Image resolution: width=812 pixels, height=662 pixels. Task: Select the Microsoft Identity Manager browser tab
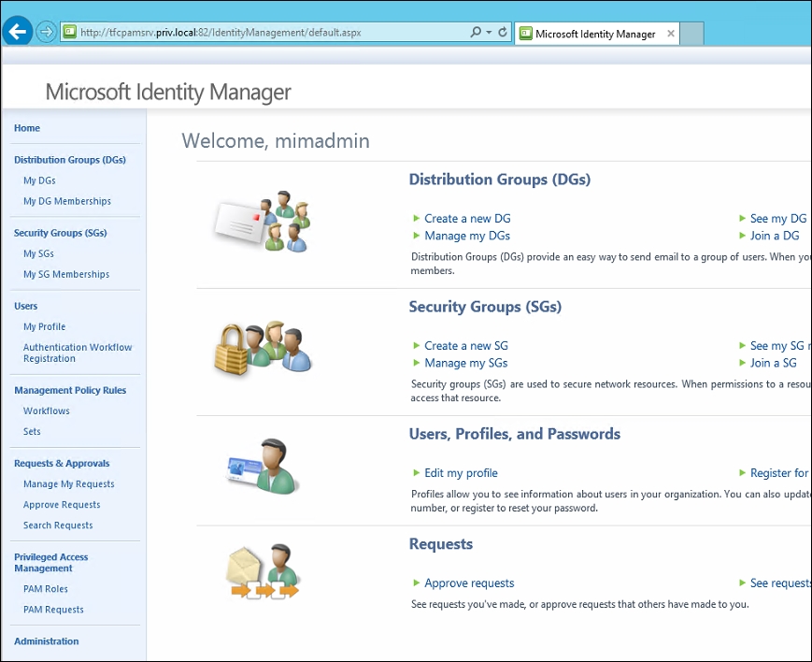tap(595, 34)
